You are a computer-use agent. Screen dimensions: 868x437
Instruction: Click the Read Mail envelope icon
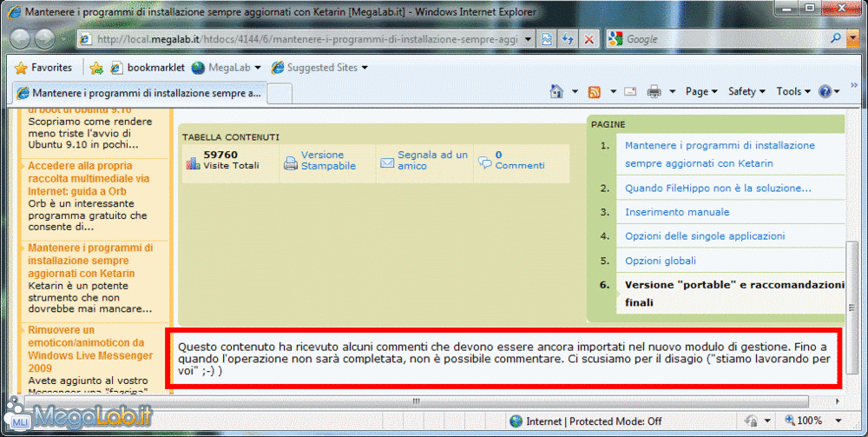click(x=630, y=91)
